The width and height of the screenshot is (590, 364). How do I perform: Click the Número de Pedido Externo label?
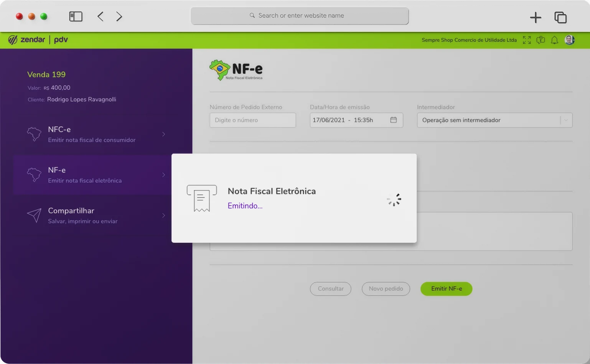246,107
